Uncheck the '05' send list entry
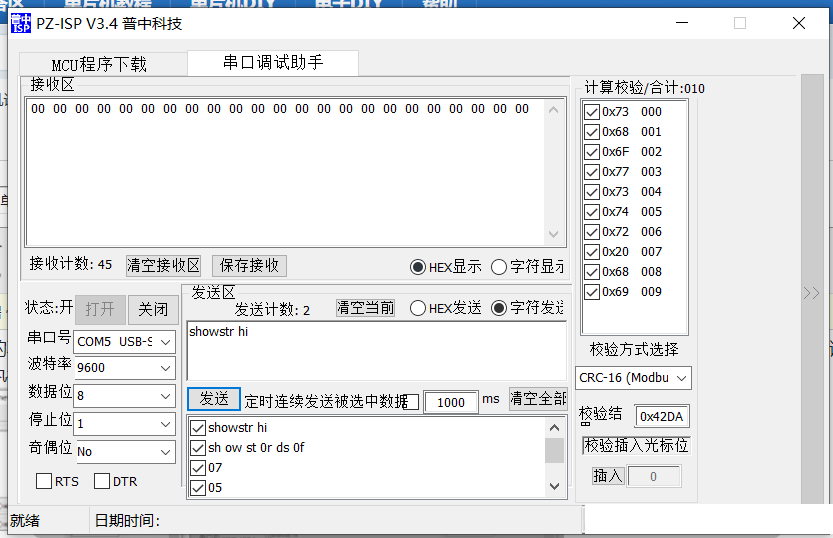The width and height of the screenshot is (833, 538). tap(198, 488)
